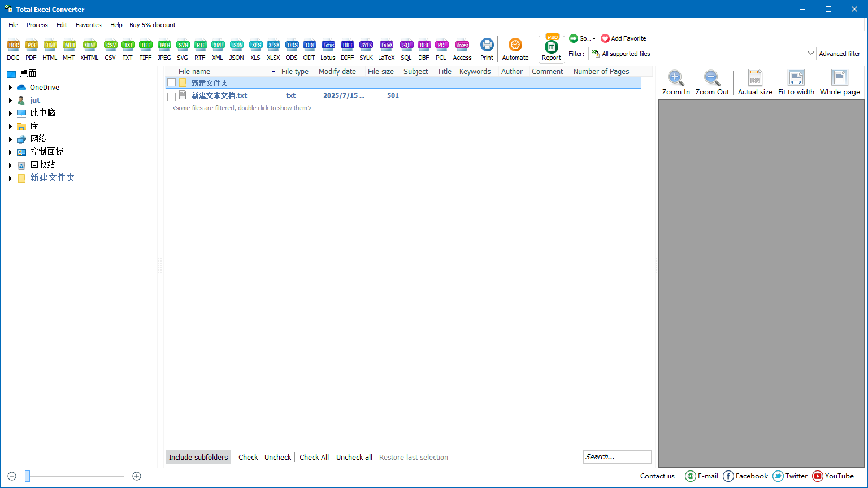Click the plus zoom slider button

pos(137,476)
